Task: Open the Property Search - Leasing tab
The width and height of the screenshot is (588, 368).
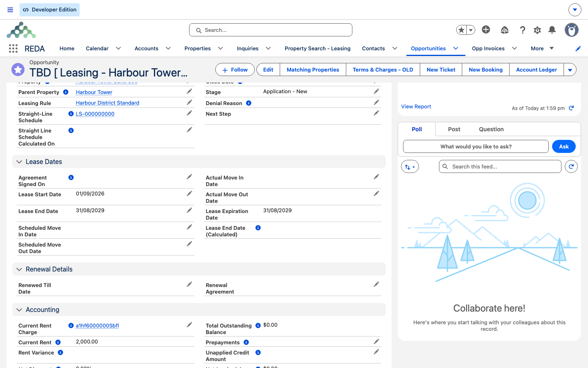Action: coord(318,48)
